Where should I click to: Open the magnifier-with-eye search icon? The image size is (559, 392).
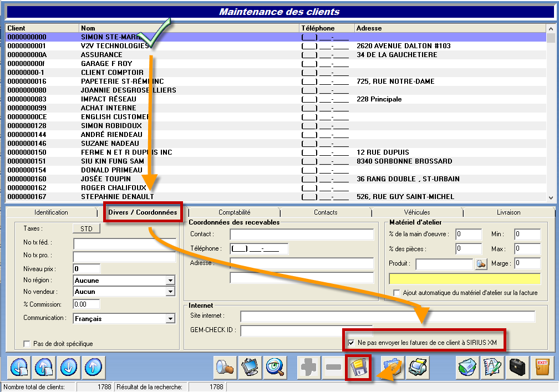tap(275, 367)
